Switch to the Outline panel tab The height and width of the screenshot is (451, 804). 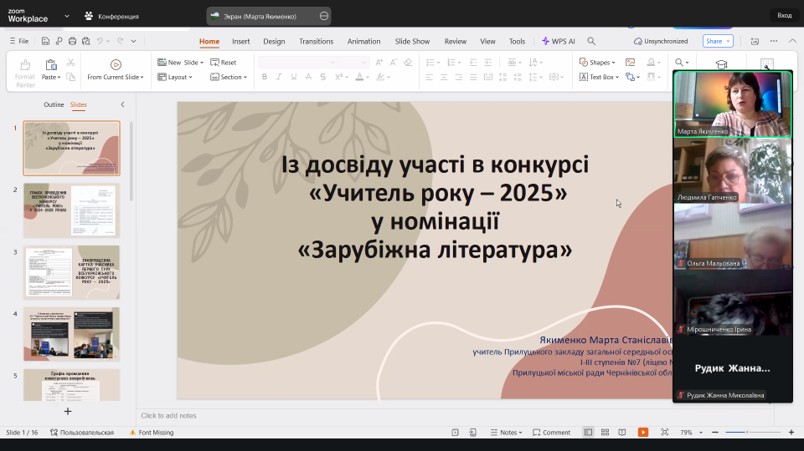click(x=53, y=104)
